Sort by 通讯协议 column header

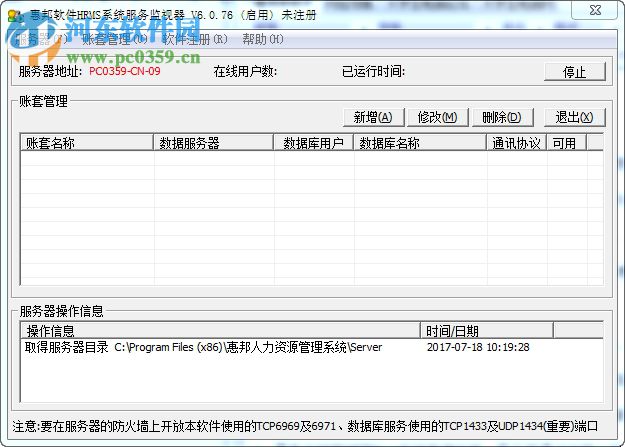(x=517, y=143)
